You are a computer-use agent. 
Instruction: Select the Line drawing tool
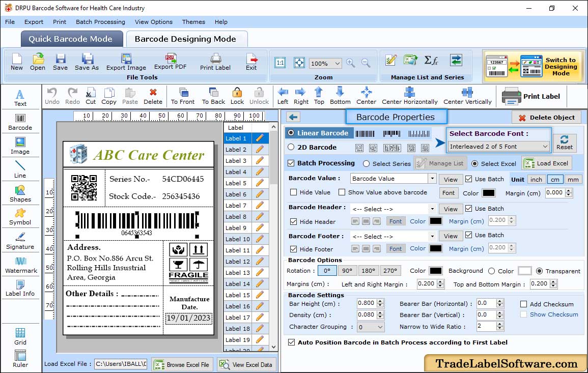(x=20, y=169)
